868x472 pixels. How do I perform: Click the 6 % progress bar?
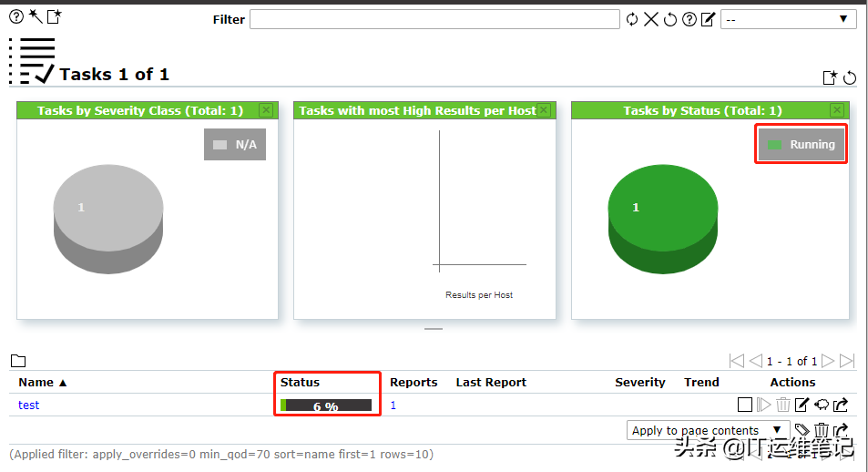(326, 405)
